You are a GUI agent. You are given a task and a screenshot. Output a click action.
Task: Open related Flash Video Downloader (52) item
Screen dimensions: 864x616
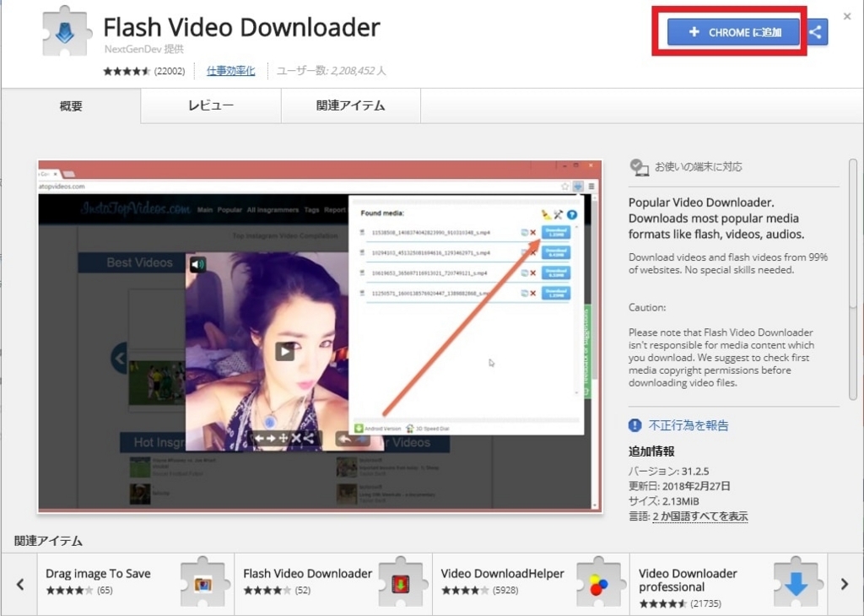point(333,584)
